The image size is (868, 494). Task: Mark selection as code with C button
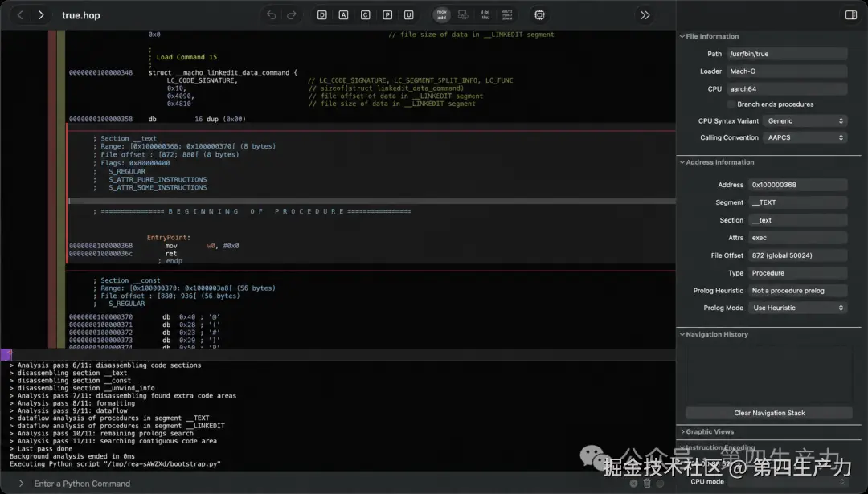pyautogui.click(x=366, y=15)
